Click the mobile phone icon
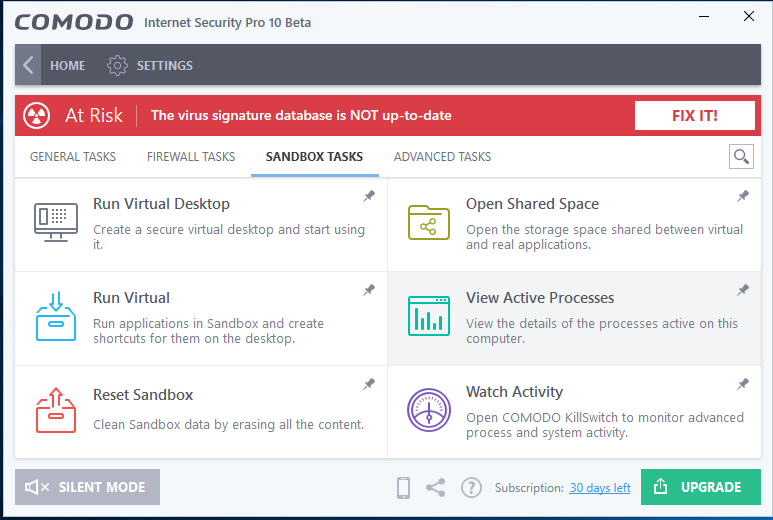The image size is (773, 520). point(404,488)
